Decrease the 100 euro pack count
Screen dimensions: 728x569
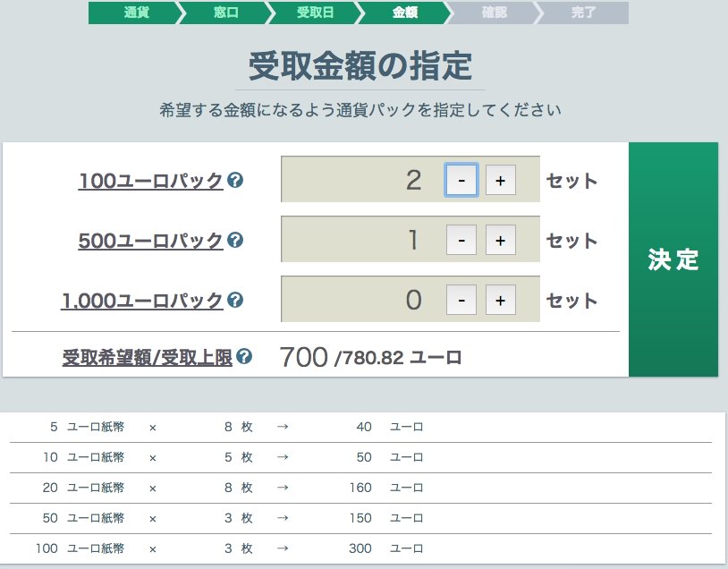click(x=461, y=179)
